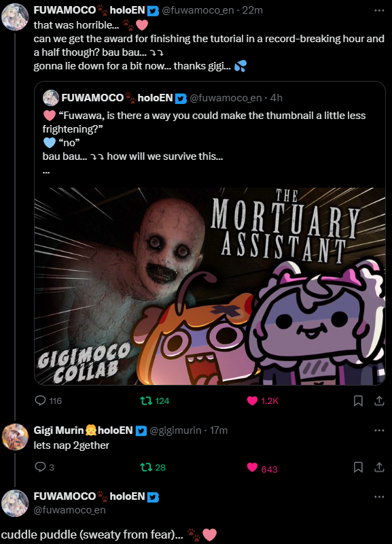The height and width of the screenshot is (544, 392).
Task: Open the @gigimurin profile handle link
Action: tap(175, 430)
